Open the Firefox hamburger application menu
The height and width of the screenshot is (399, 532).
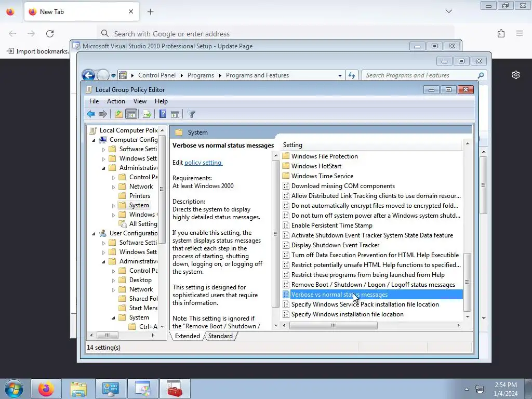[520, 33]
